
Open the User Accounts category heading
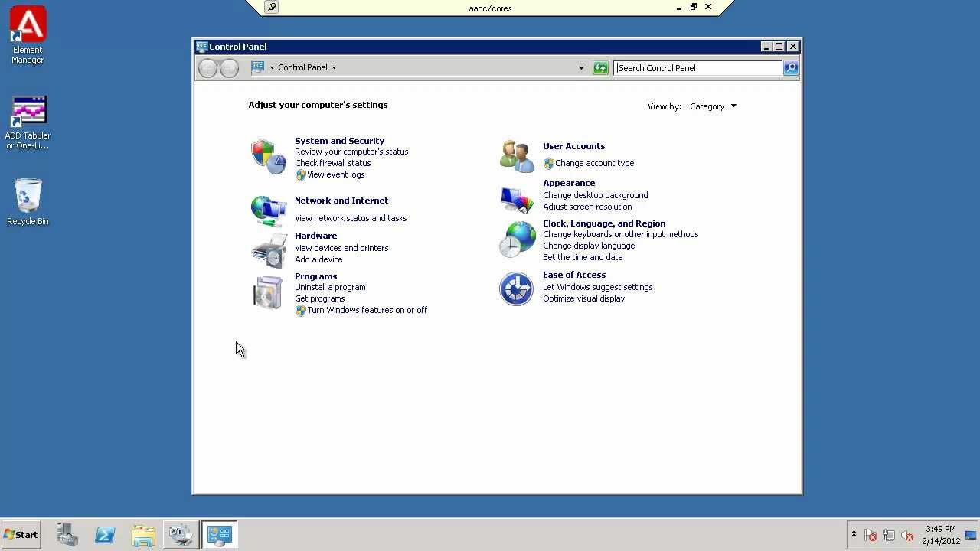click(x=573, y=146)
